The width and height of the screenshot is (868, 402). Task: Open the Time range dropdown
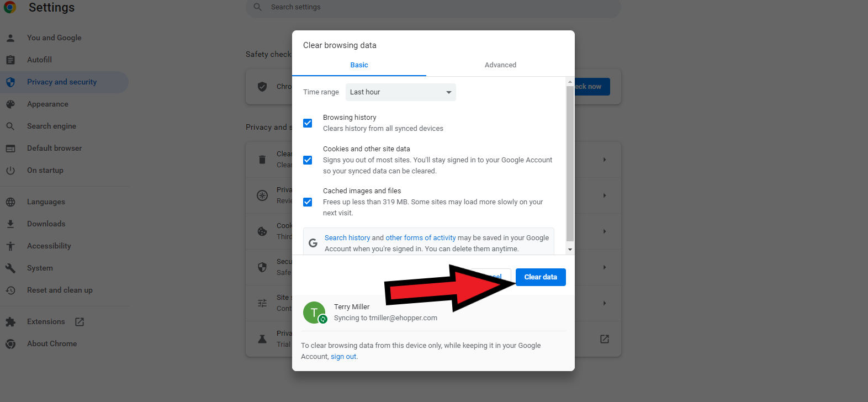pyautogui.click(x=401, y=92)
